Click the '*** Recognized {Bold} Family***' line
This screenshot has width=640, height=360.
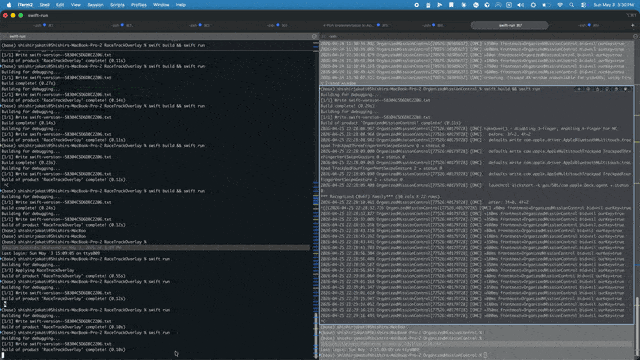381,196
